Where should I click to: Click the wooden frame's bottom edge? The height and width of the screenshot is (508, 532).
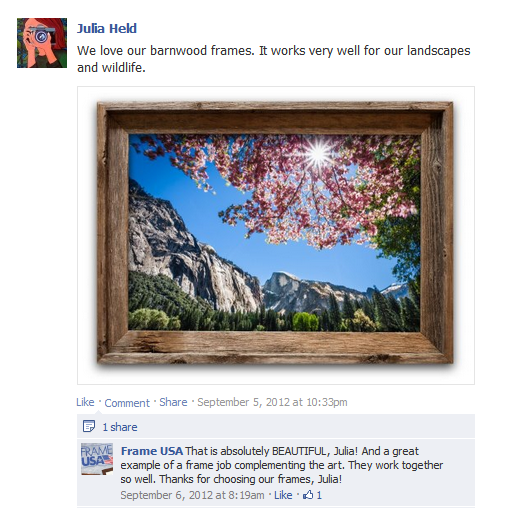[275, 347]
